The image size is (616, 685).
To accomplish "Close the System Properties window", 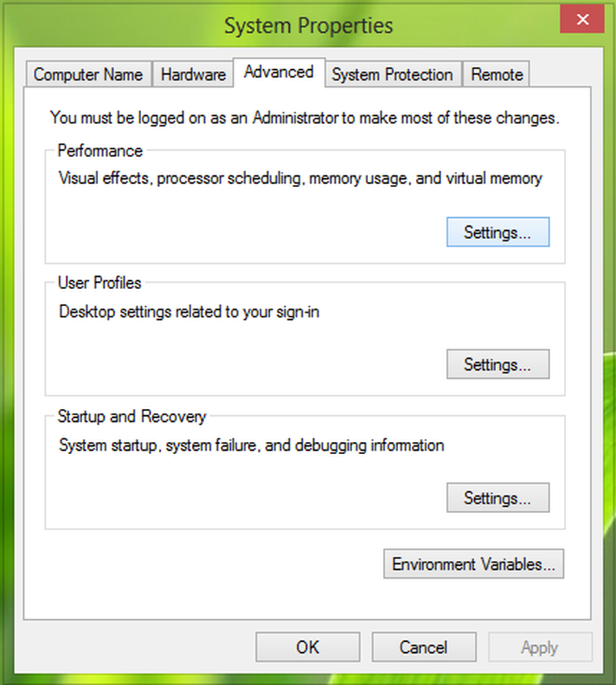I will (x=582, y=20).
